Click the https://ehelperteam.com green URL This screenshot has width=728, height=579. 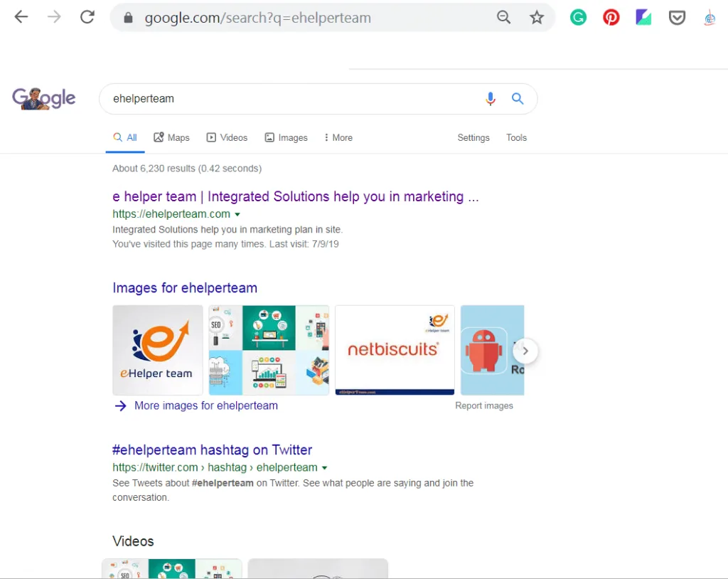point(171,214)
